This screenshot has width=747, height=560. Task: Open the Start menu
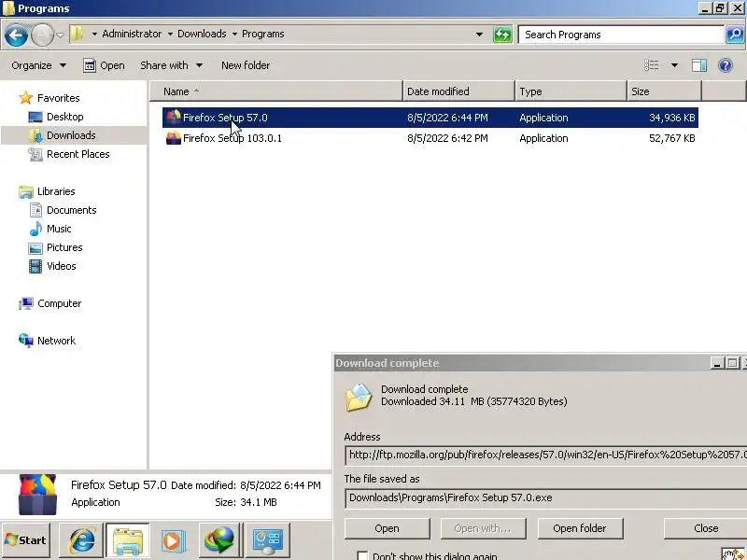click(x=26, y=540)
